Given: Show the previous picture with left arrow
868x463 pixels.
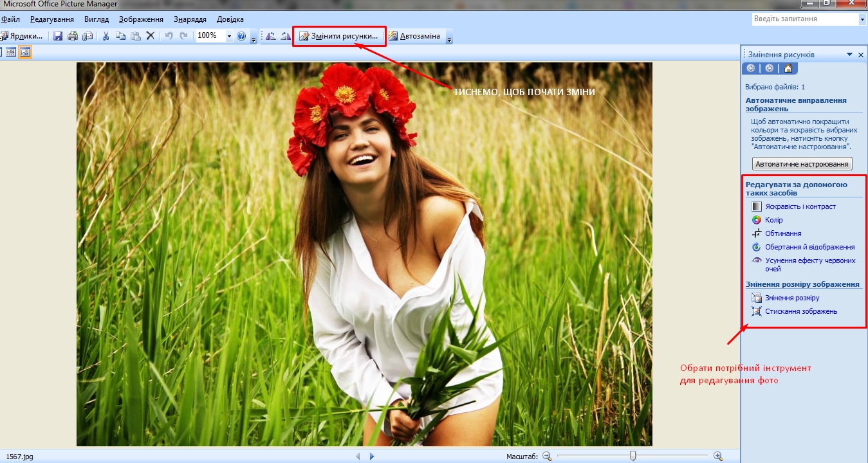Looking at the screenshot, I should [358, 457].
